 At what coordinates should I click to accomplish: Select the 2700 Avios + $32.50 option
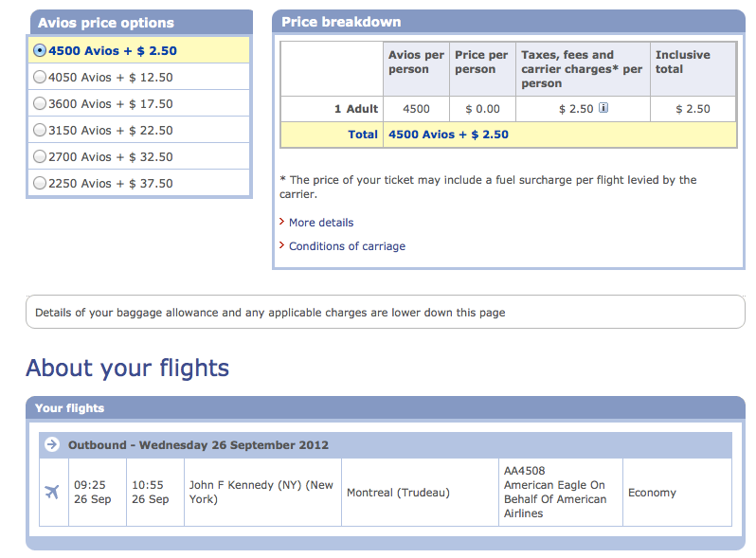coord(40,156)
